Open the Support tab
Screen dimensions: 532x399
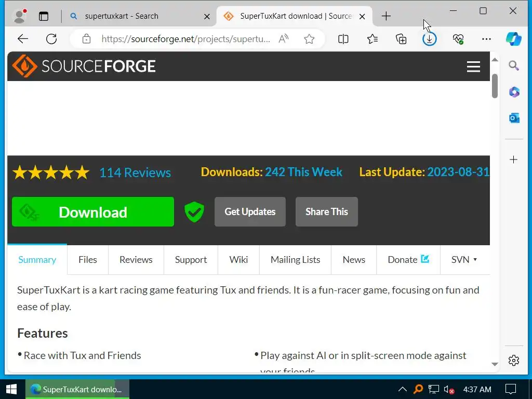click(191, 260)
